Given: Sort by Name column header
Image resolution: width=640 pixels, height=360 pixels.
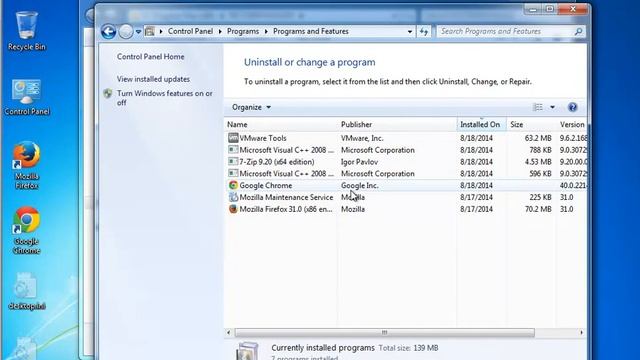Looking at the screenshot, I should click(x=280, y=124).
